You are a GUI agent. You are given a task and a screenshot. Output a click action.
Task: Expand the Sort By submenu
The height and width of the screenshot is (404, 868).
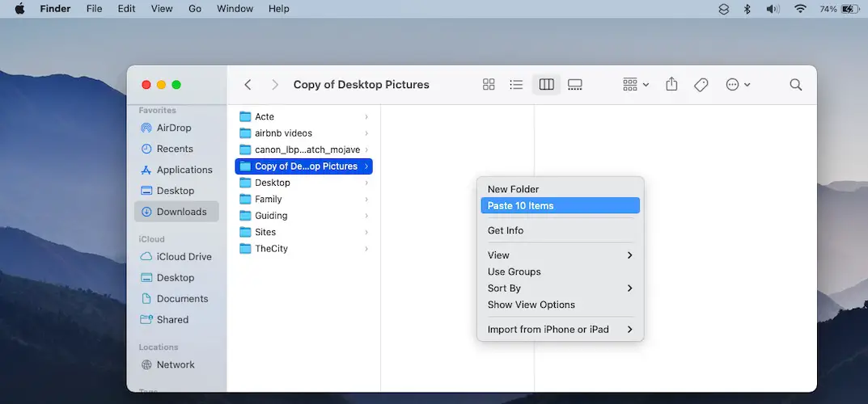(560, 288)
